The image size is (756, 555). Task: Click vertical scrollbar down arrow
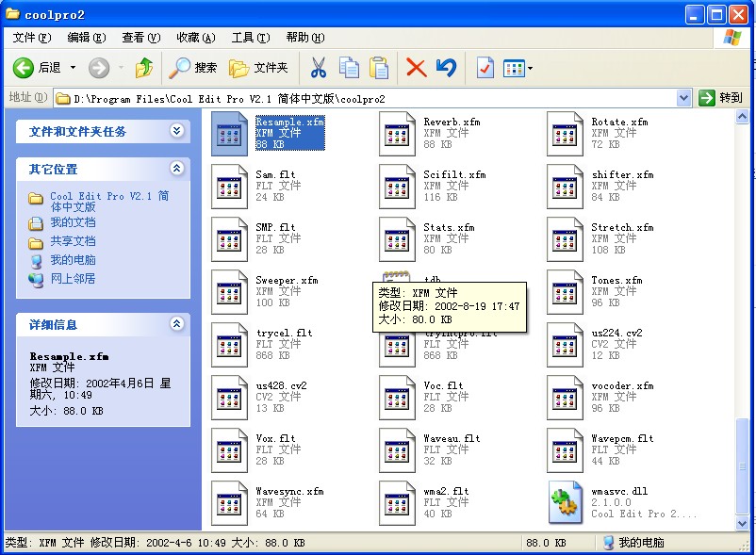click(742, 523)
